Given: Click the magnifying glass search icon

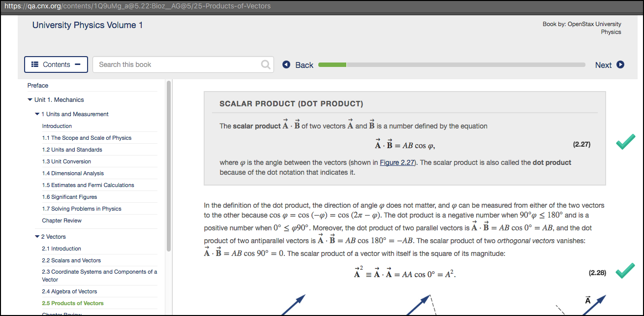Looking at the screenshot, I should click(265, 64).
